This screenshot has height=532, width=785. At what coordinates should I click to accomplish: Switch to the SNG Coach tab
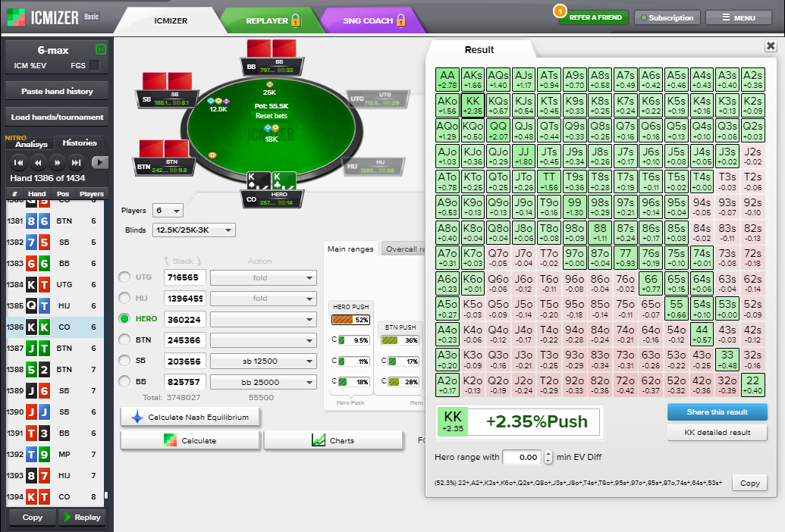373,20
